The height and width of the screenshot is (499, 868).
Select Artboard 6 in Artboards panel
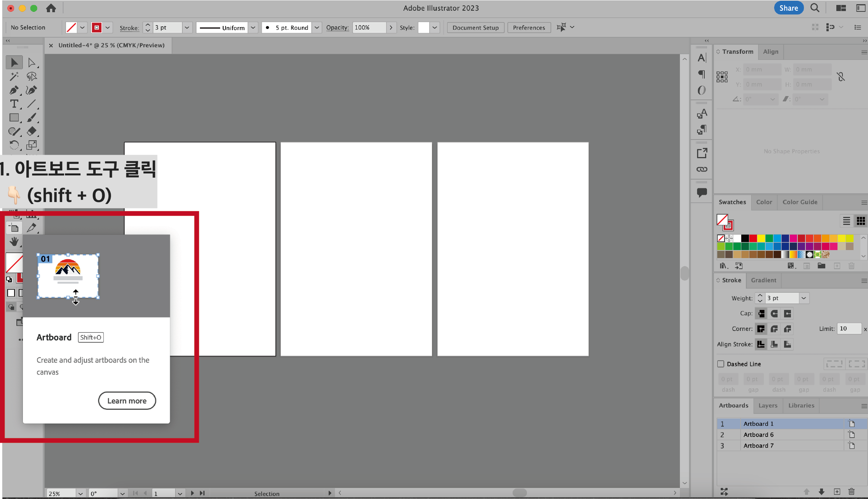point(758,435)
